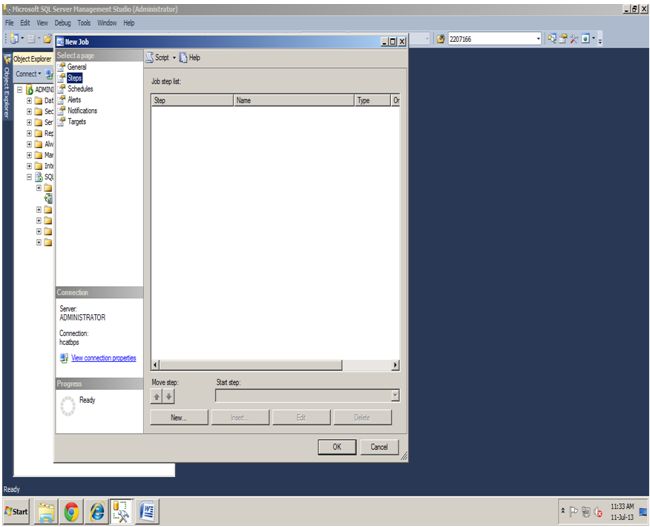Image resolution: width=650 pixels, height=527 pixels.
Task: Click the Insert... button
Action: click(x=240, y=418)
